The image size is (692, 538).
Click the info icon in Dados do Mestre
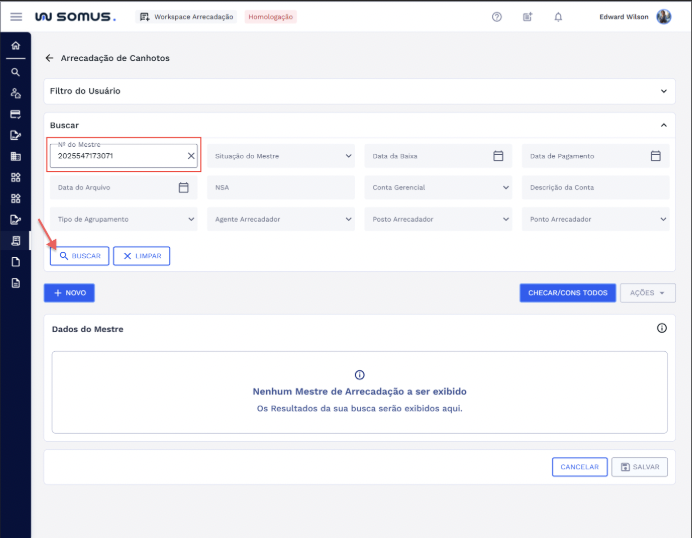coord(661,328)
